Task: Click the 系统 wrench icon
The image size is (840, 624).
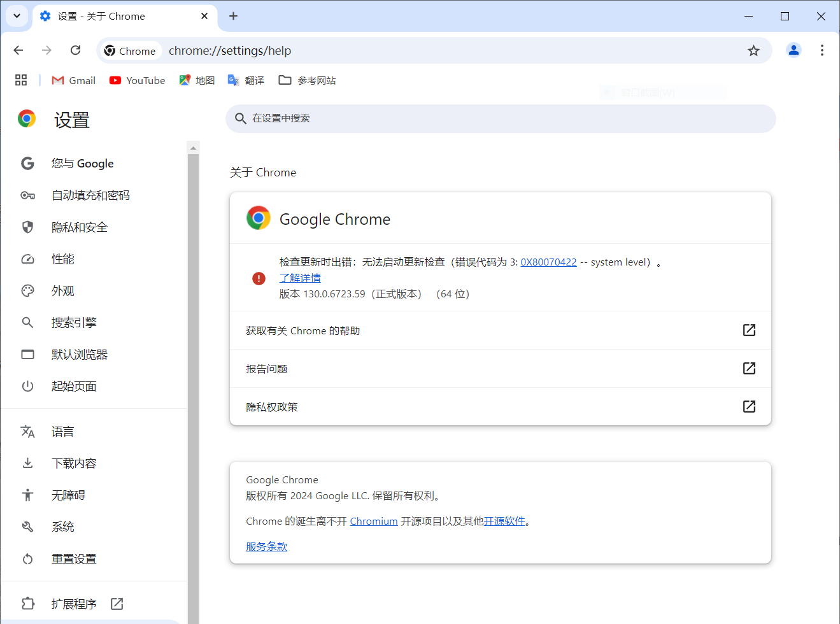Action: (27, 527)
